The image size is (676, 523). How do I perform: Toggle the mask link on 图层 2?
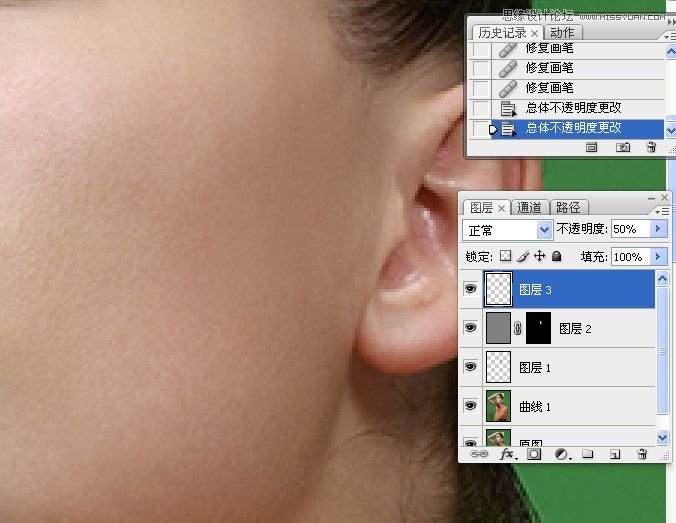pos(518,328)
